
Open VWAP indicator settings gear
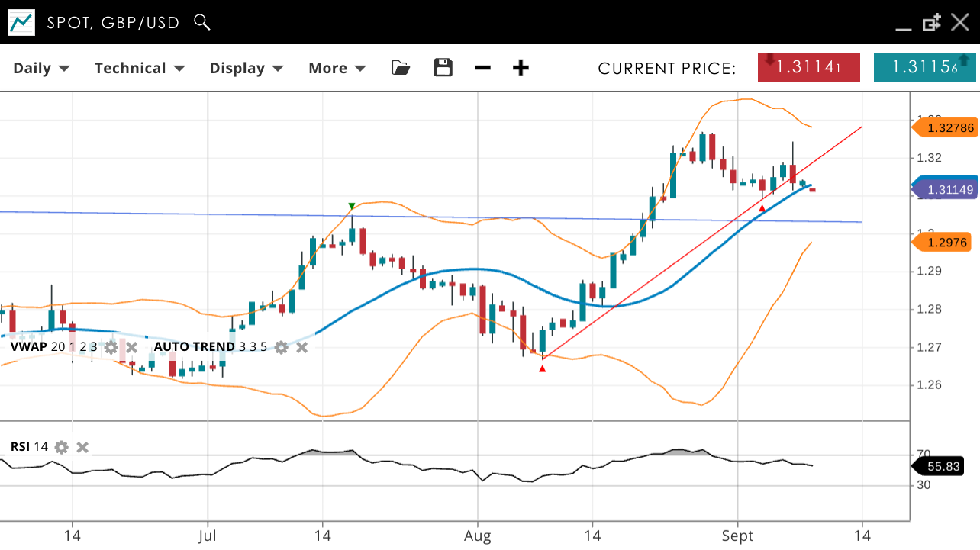(x=111, y=347)
